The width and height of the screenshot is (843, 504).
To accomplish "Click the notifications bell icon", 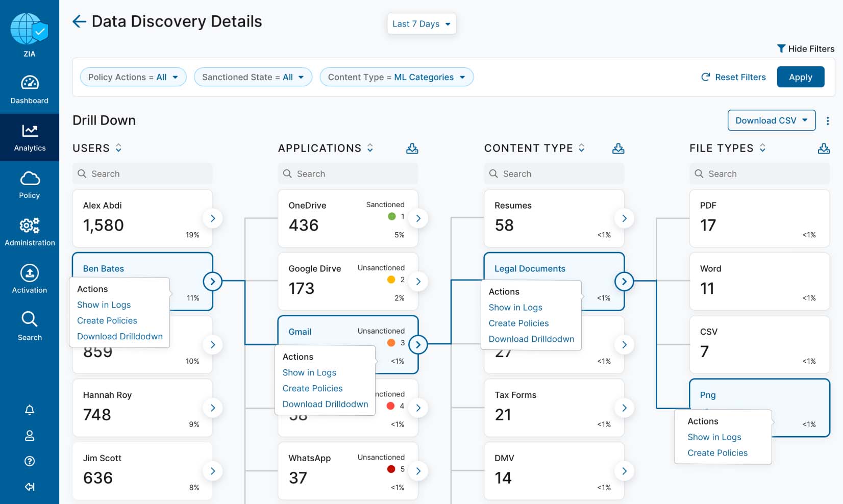I will point(30,410).
